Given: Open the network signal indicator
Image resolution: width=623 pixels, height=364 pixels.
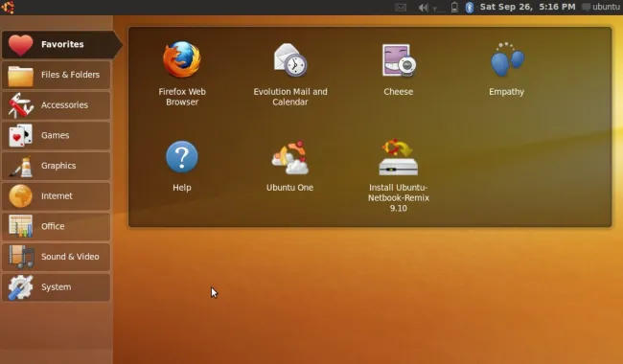Looking at the screenshot, I should (x=439, y=8).
